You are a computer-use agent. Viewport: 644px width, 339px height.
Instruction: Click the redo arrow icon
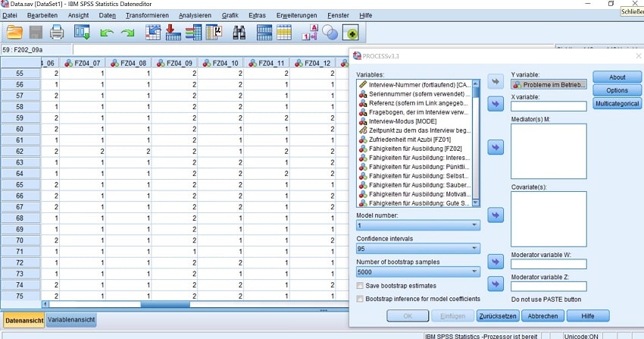[127, 33]
